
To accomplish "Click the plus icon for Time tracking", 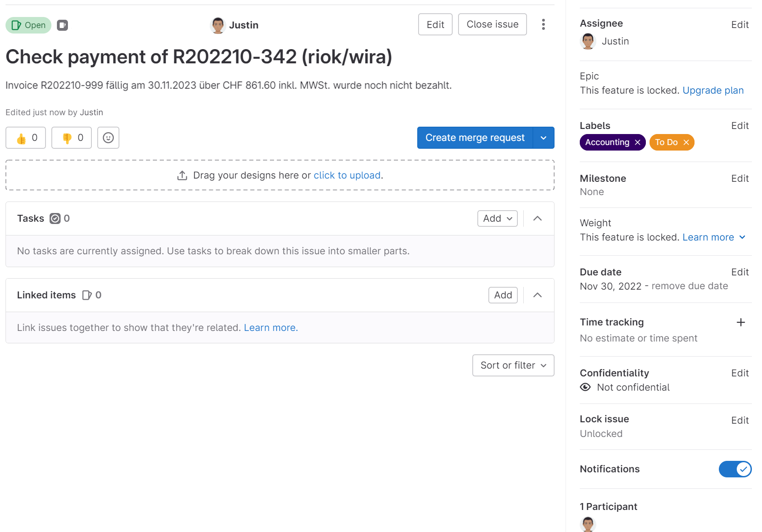I will (740, 322).
